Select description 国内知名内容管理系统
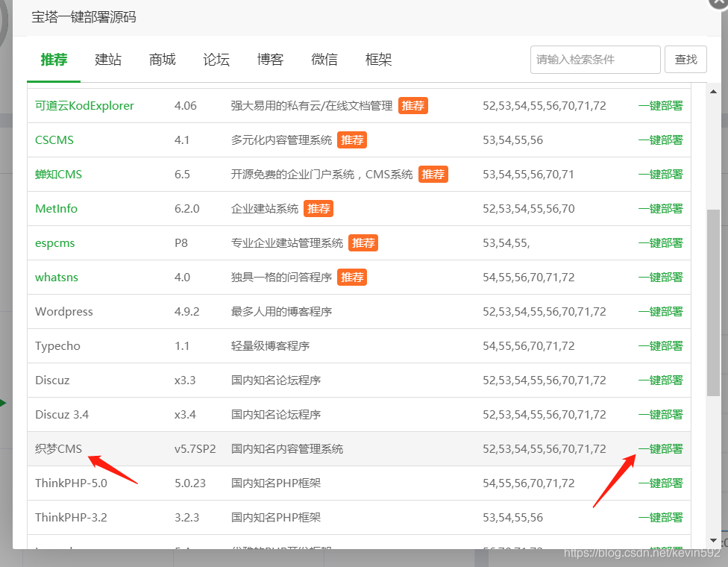The height and width of the screenshot is (567, 728). (287, 449)
